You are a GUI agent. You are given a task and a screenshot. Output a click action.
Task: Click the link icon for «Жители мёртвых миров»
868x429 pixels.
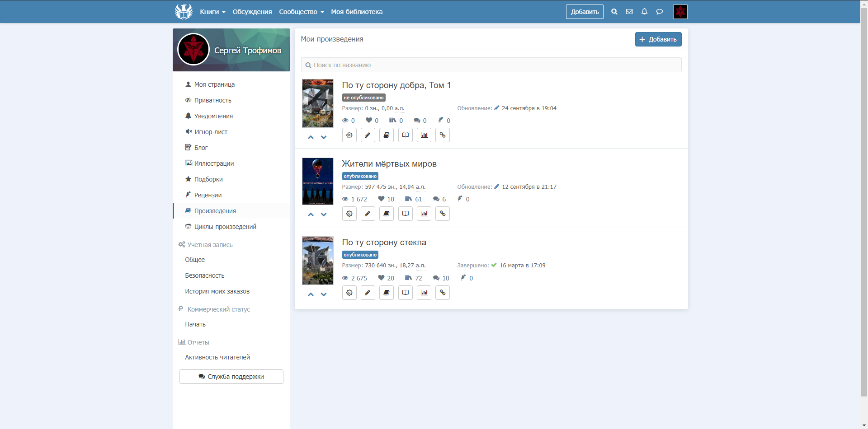[442, 214]
